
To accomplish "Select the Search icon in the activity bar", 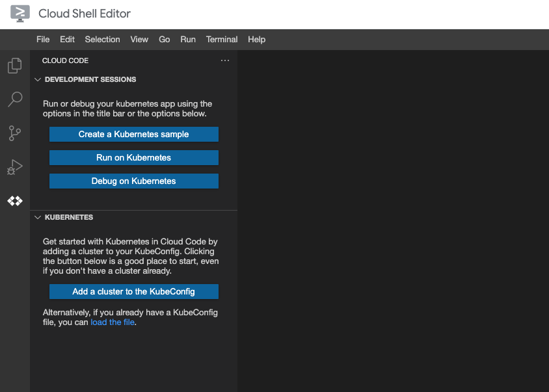I will pyautogui.click(x=14, y=99).
